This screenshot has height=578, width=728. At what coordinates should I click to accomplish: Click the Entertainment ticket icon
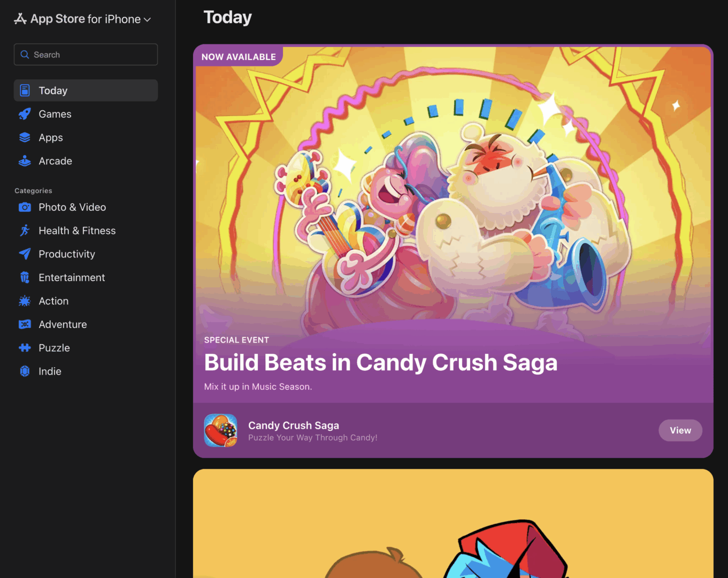(25, 277)
